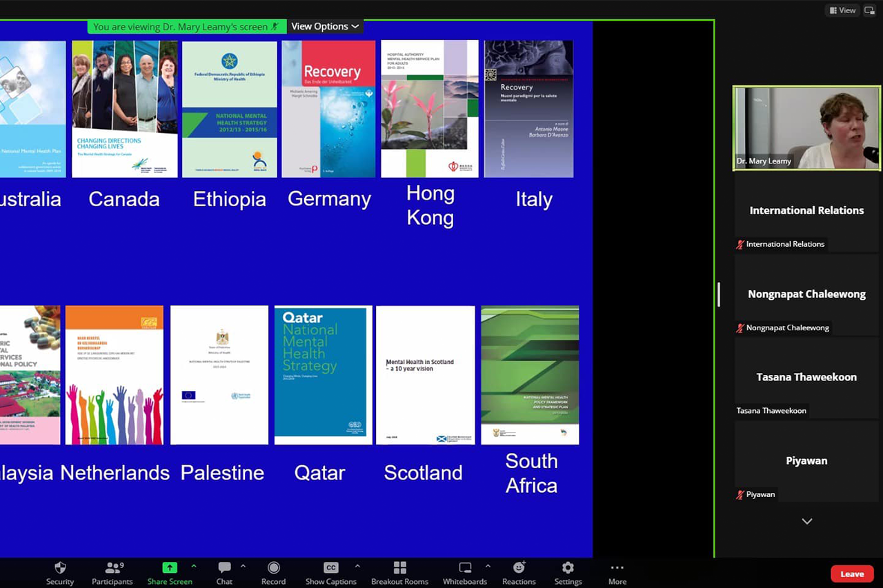Viewport: 883px width, 588px height.
Task: Expand Show Captions options caret
Action: 357,566
